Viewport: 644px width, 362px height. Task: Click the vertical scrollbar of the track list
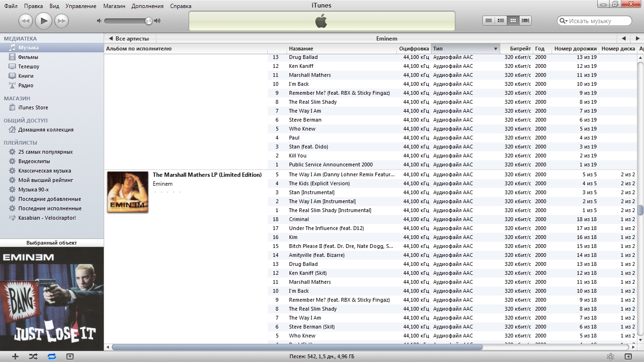pyautogui.click(x=641, y=210)
